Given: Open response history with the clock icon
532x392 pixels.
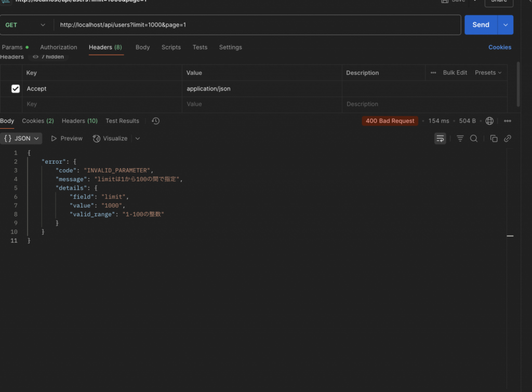Looking at the screenshot, I should pyautogui.click(x=155, y=120).
